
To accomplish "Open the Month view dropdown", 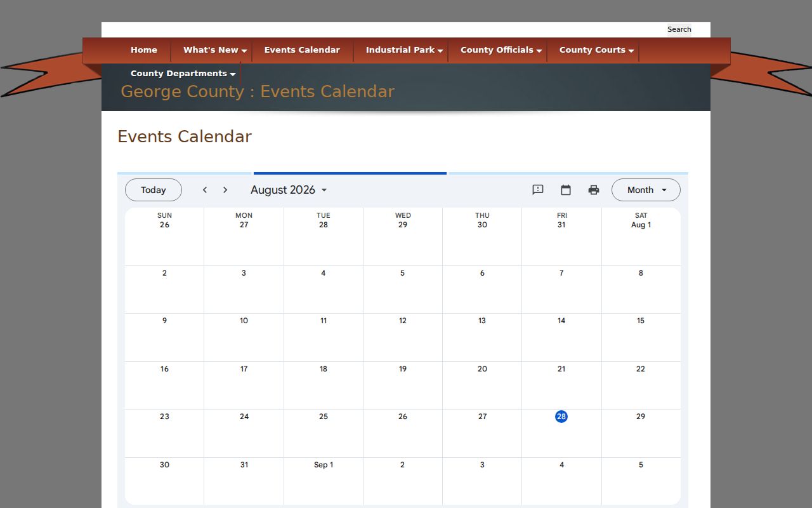I will 646,190.
